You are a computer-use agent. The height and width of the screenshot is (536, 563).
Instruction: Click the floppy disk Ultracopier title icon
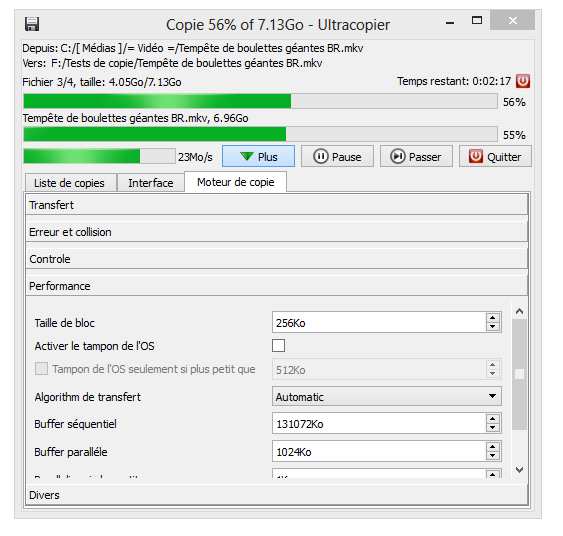[32, 24]
